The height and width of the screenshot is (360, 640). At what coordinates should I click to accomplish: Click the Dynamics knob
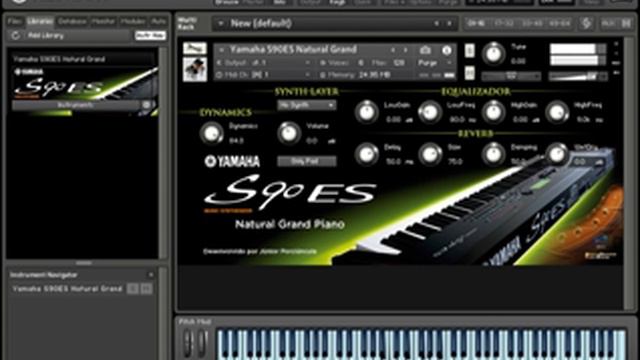tap(211, 133)
